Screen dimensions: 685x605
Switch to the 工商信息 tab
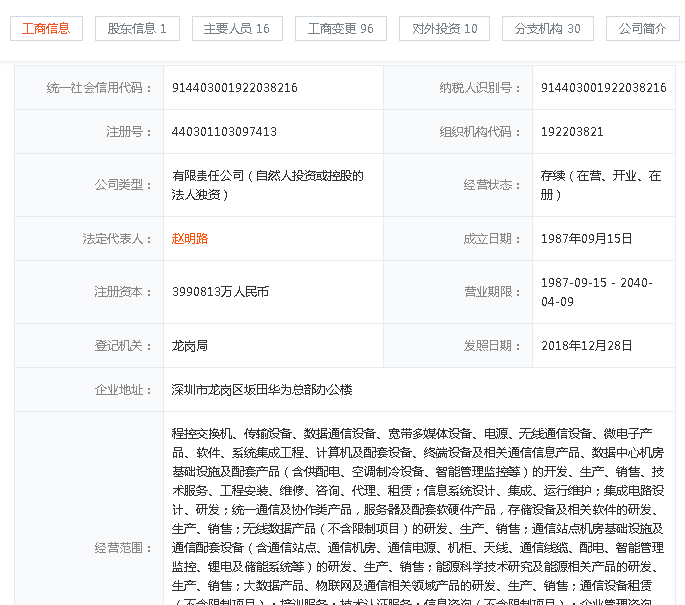point(46,29)
